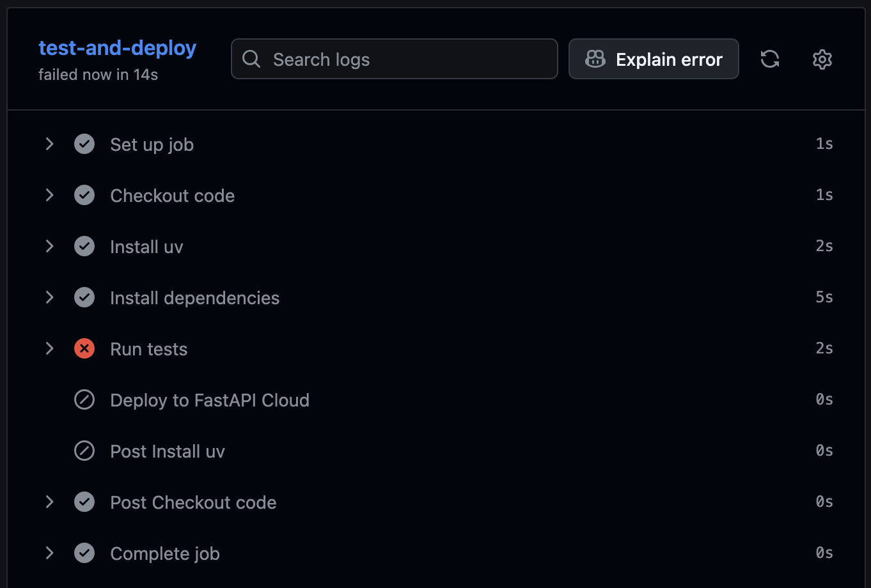This screenshot has width=871, height=588.
Task: Select the Install uv step label
Action: click(x=146, y=247)
